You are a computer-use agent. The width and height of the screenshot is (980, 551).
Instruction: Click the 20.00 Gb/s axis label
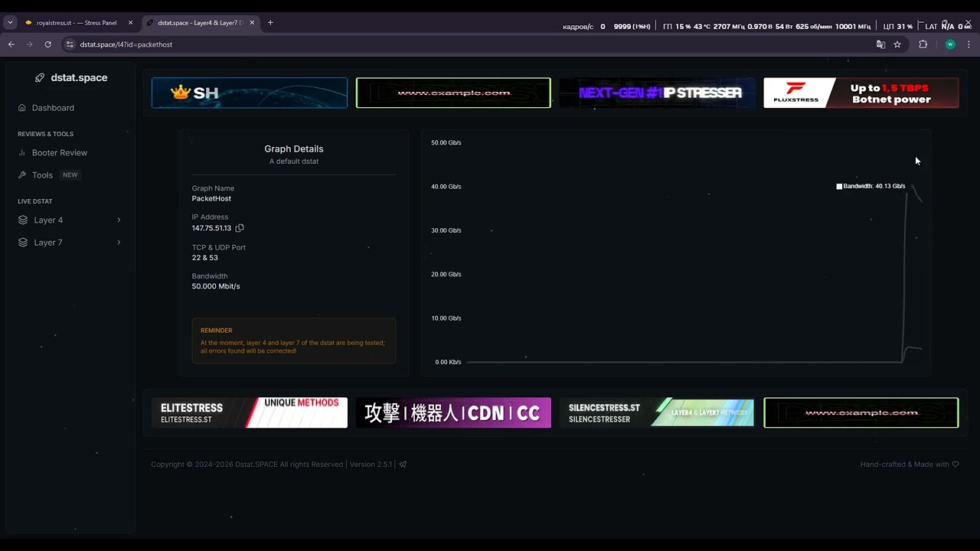446,274
